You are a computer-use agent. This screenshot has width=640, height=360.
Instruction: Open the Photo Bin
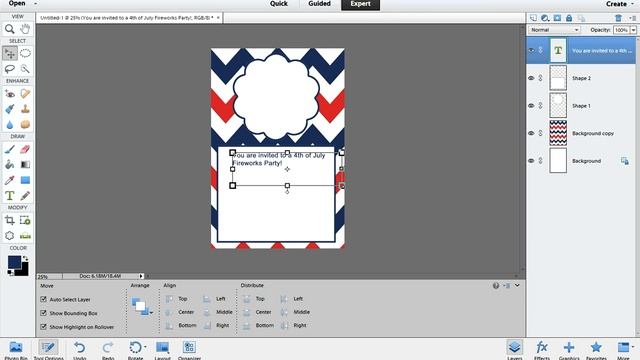(16, 350)
